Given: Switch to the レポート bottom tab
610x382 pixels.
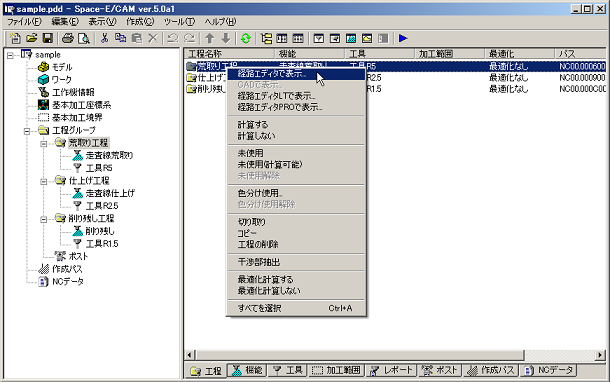Looking at the screenshot, I should click(391, 370).
